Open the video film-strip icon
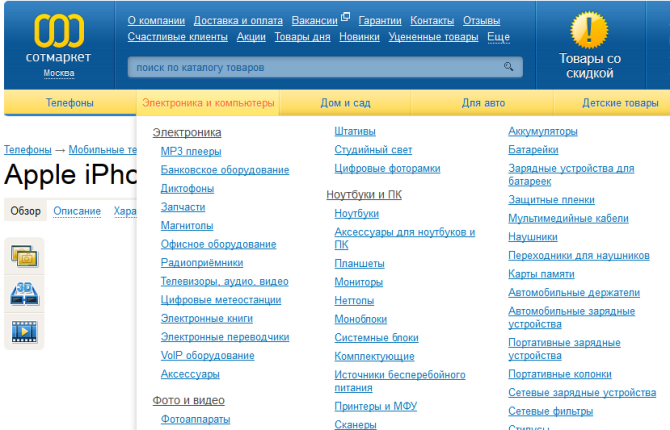This screenshot has height=430, width=670. [24, 332]
